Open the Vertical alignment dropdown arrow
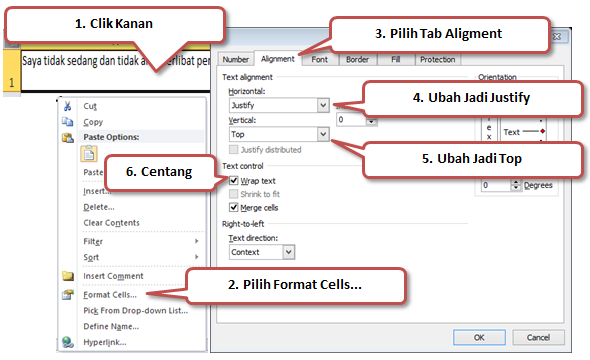The height and width of the screenshot is (360, 590). click(323, 134)
